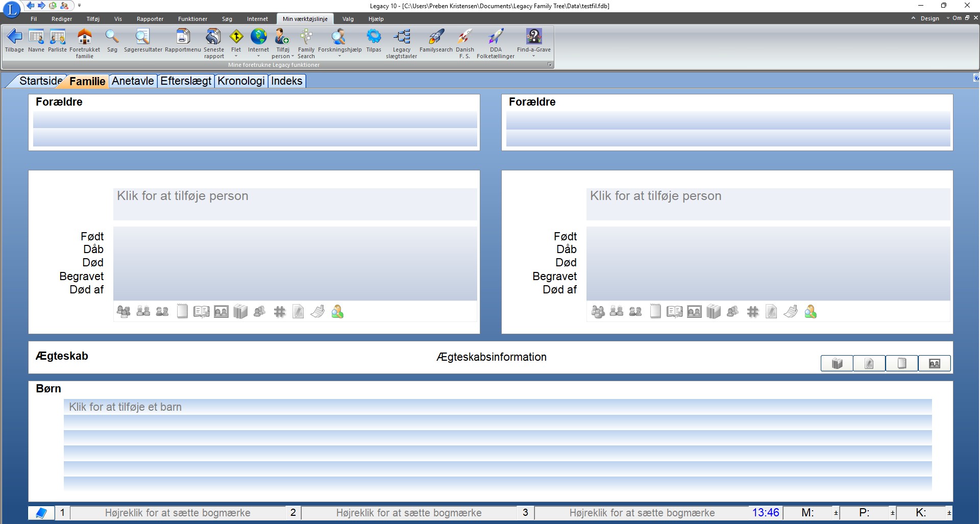Click the media picture button in Ægteskab row
Screen dimensions: 980x524
(934, 363)
